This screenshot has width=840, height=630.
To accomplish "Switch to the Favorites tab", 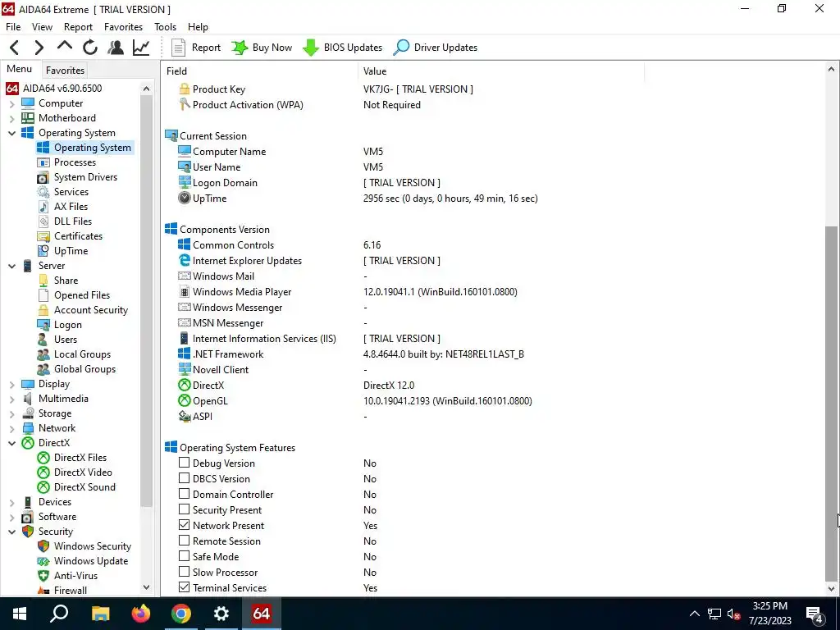I will pos(65,71).
